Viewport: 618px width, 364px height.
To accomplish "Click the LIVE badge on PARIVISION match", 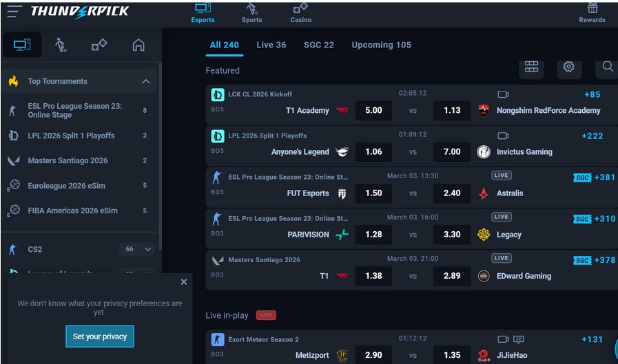I will [502, 217].
